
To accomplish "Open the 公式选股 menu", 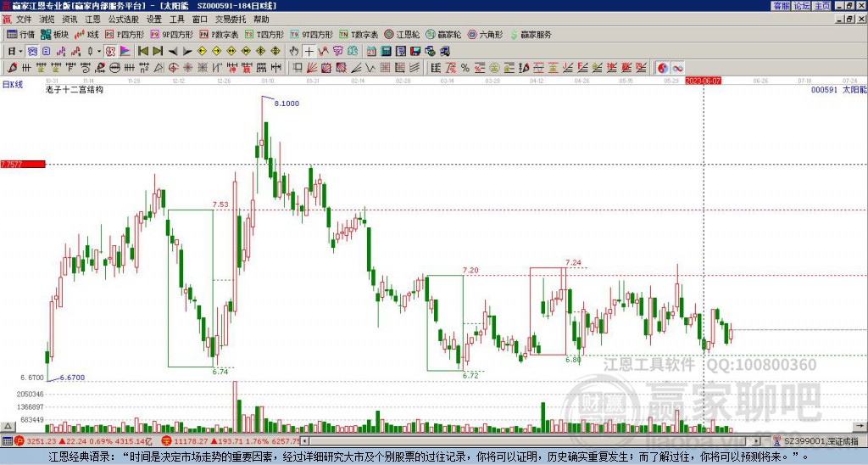I will pos(123,20).
